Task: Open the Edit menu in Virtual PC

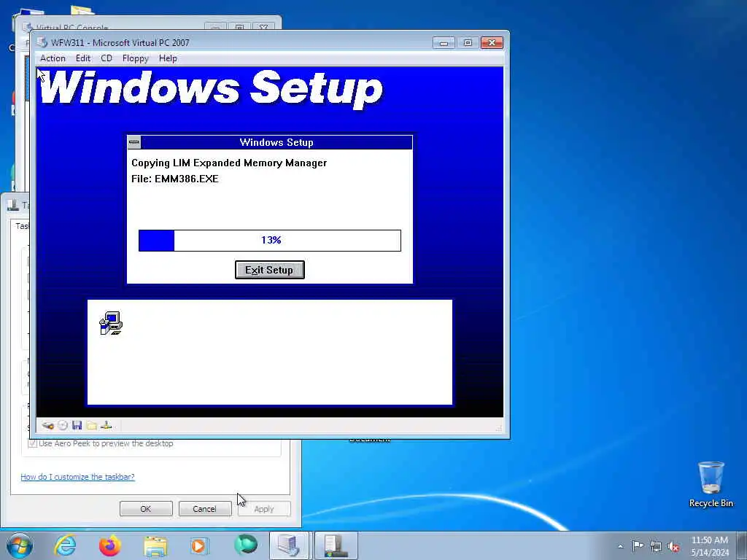Action: coord(83,58)
